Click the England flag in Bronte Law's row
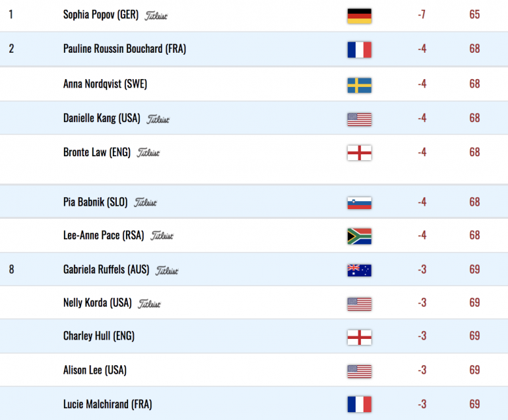The image size is (508, 420). (359, 153)
